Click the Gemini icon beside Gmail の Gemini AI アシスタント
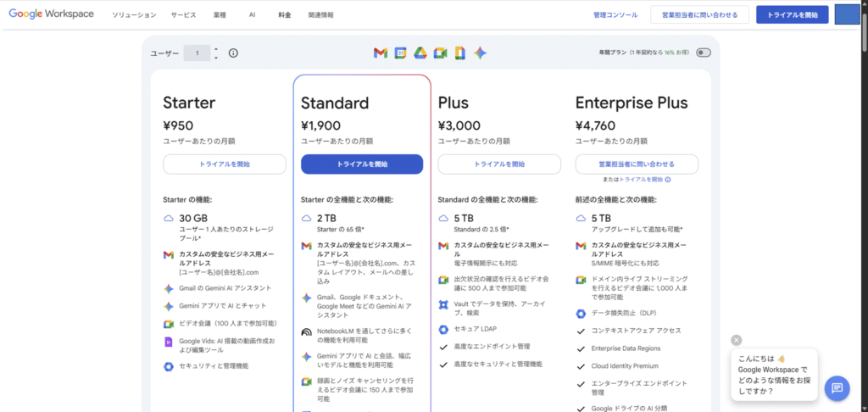Viewport: 868px width, 412px height. click(x=169, y=288)
